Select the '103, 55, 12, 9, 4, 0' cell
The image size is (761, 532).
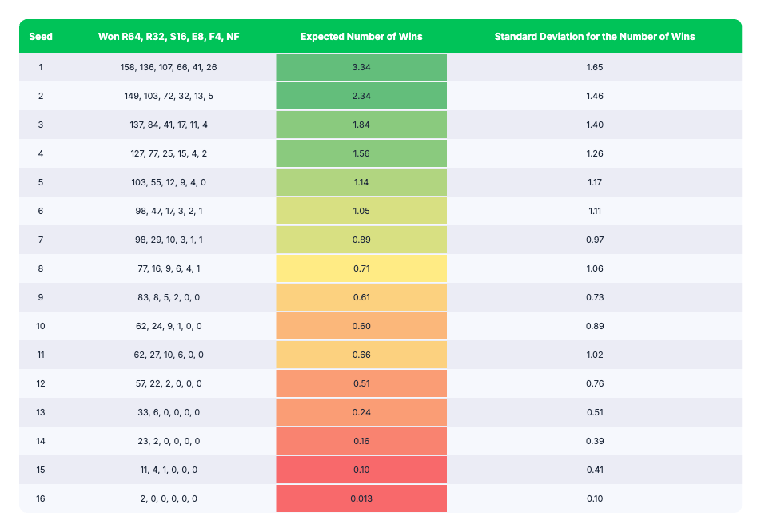pyautogui.click(x=169, y=182)
